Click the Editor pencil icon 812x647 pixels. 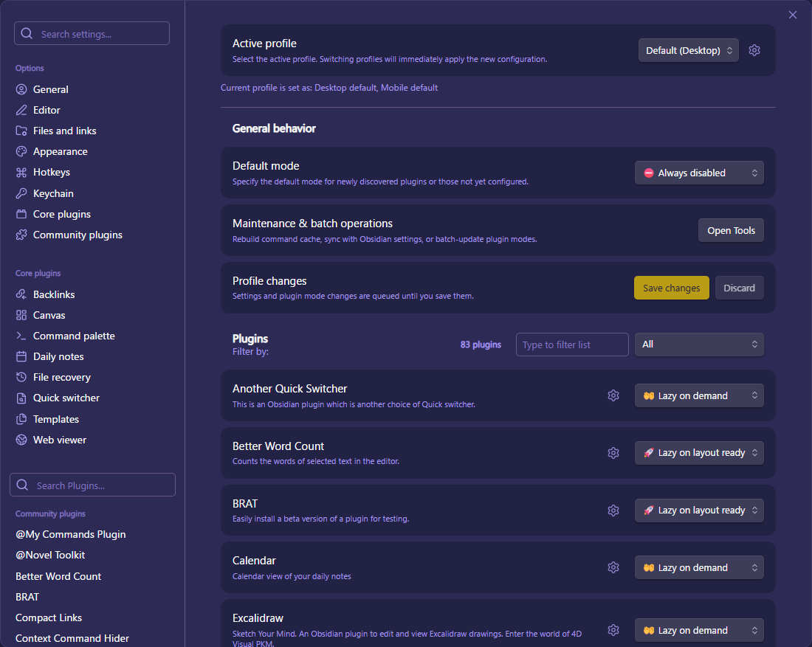click(21, 110)
